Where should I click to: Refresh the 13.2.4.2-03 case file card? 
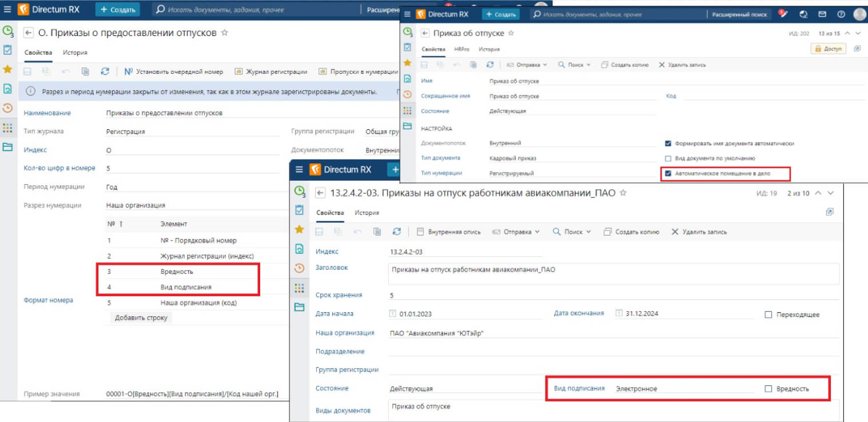point(397,232)
